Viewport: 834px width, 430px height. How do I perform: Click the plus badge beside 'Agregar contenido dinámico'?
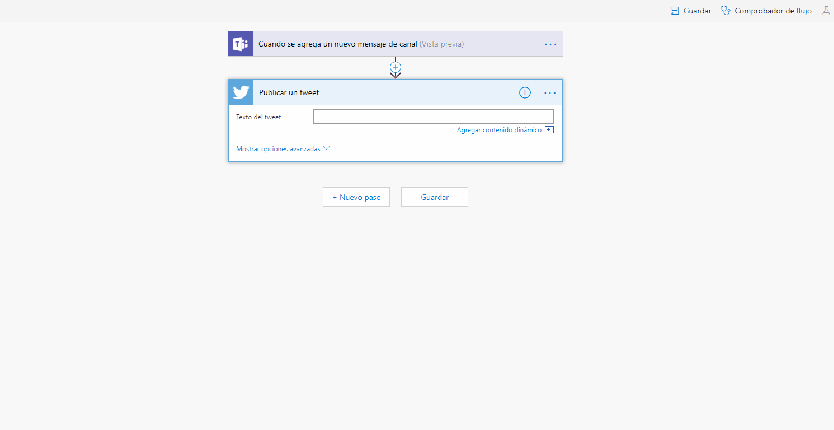(549, 130)
